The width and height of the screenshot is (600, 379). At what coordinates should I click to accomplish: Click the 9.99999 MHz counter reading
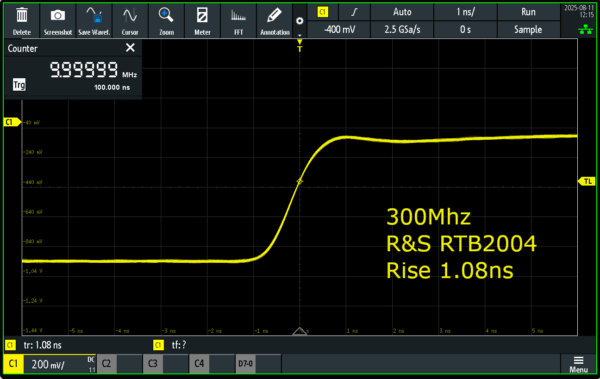click(x=93, y=70)
